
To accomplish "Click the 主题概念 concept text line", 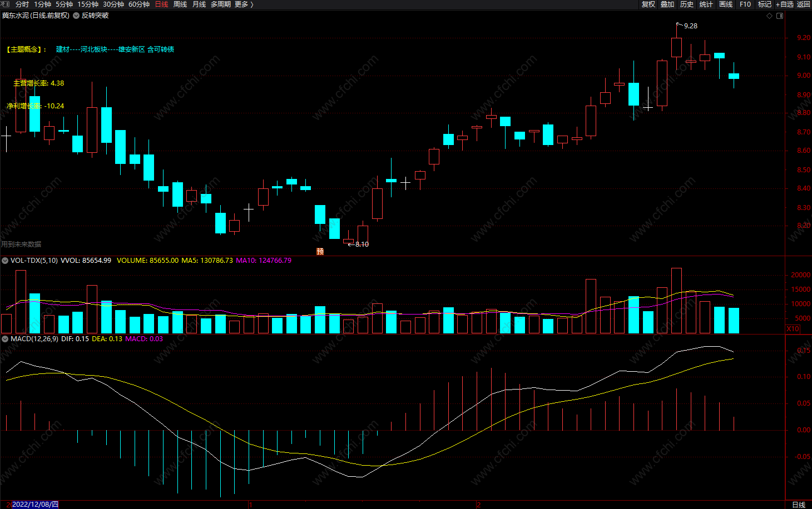I will pyautogui.click(x=90, y=49).
